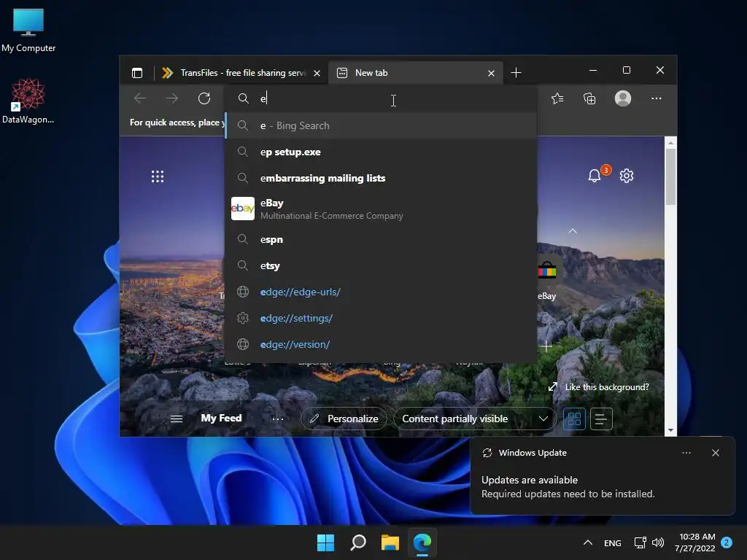The image size is (747, 560).
Task: Click the address bar input field
Action: pos(381,98)
